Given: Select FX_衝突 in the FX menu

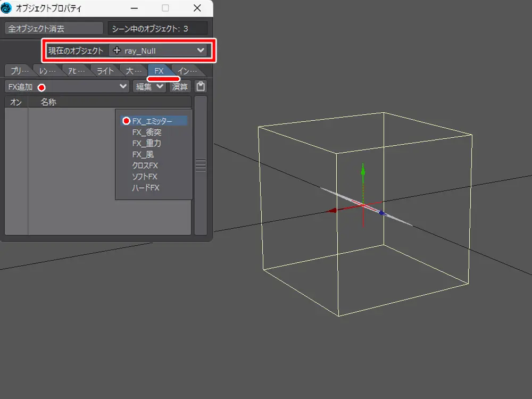Looking at the screenshot, I should click(x=147, y=132).
